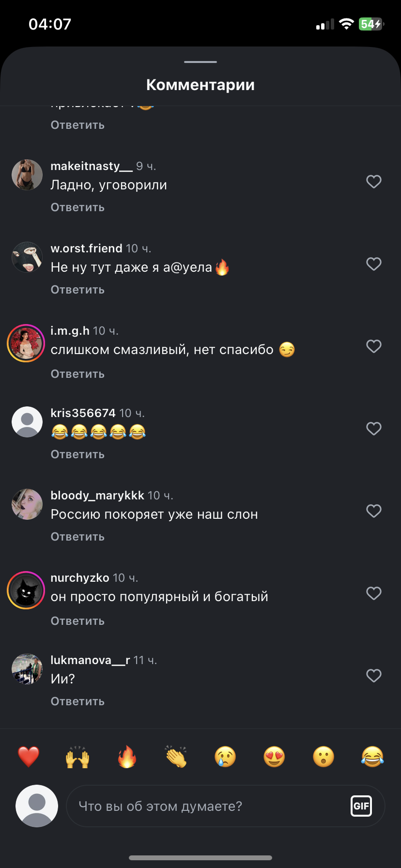This screenshot has height=868, width=401.
Task: Open nurchyzko username profile link
Action: [x=80, y=578]
